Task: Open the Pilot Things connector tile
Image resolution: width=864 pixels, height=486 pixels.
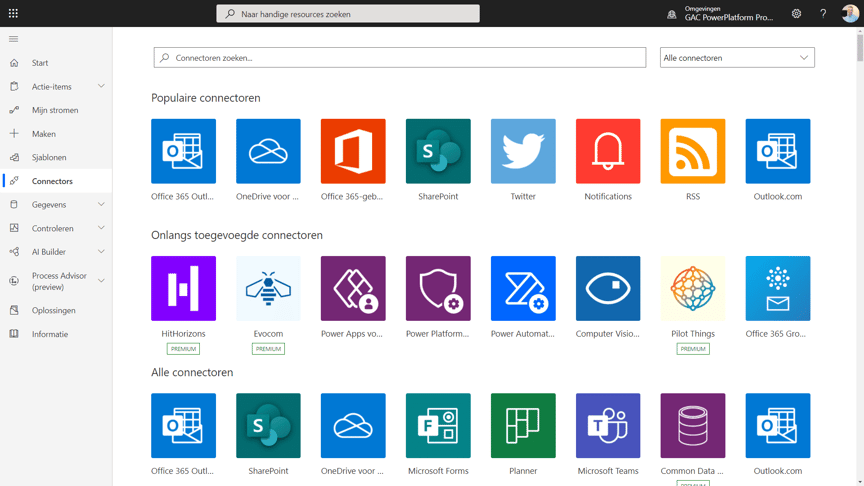Action: click(x=693, y=288)
